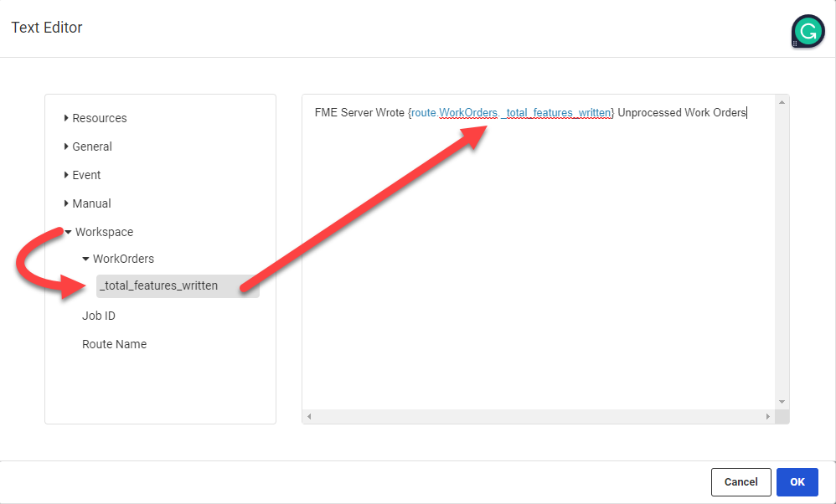Click the horizontal scrollbar right arrow
This screenshot has height=504, width=836.
pos(768,417)
